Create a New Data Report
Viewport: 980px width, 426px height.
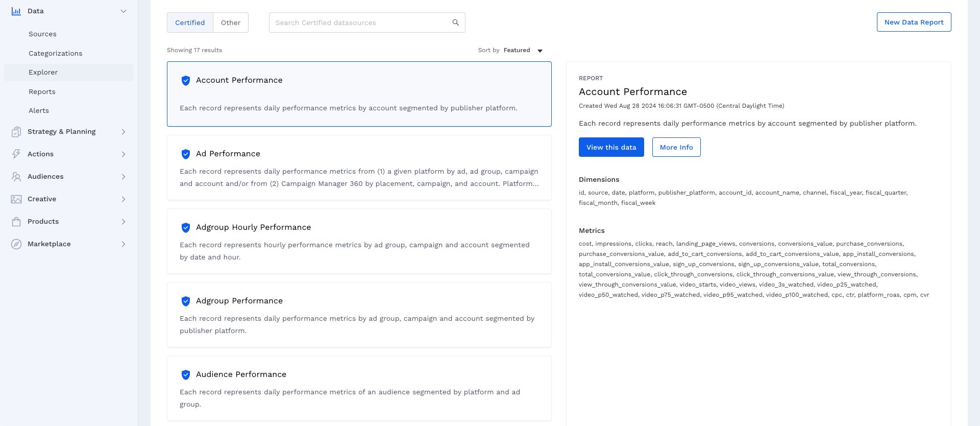913,22
